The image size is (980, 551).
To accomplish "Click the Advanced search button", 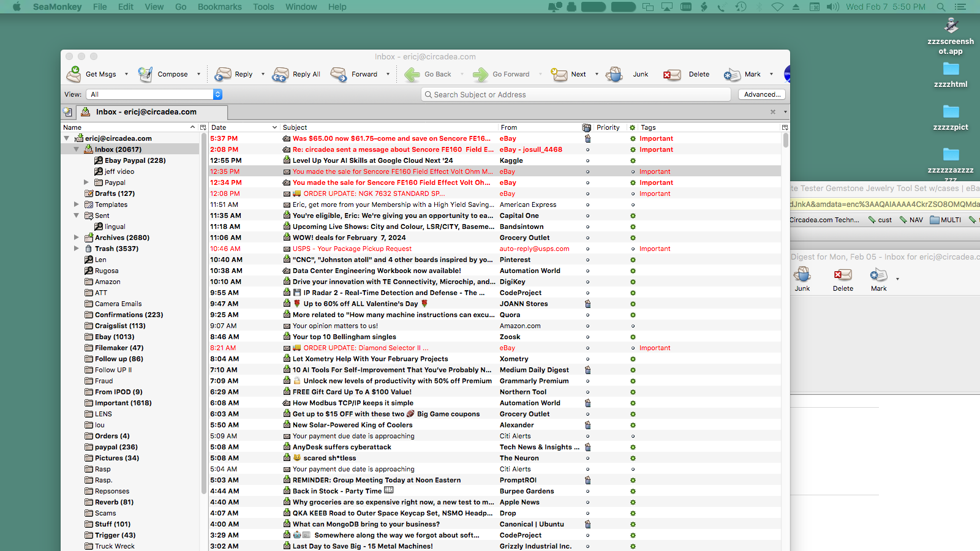I will point(761,94).
